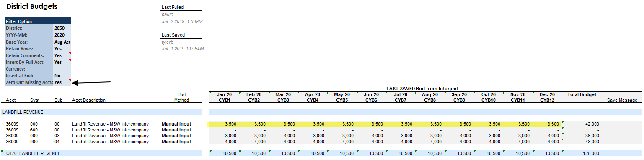The width and height of the screenshot is (644, 160).
Task: Select the Base Year value Aug Act
Action: (62, 42)
